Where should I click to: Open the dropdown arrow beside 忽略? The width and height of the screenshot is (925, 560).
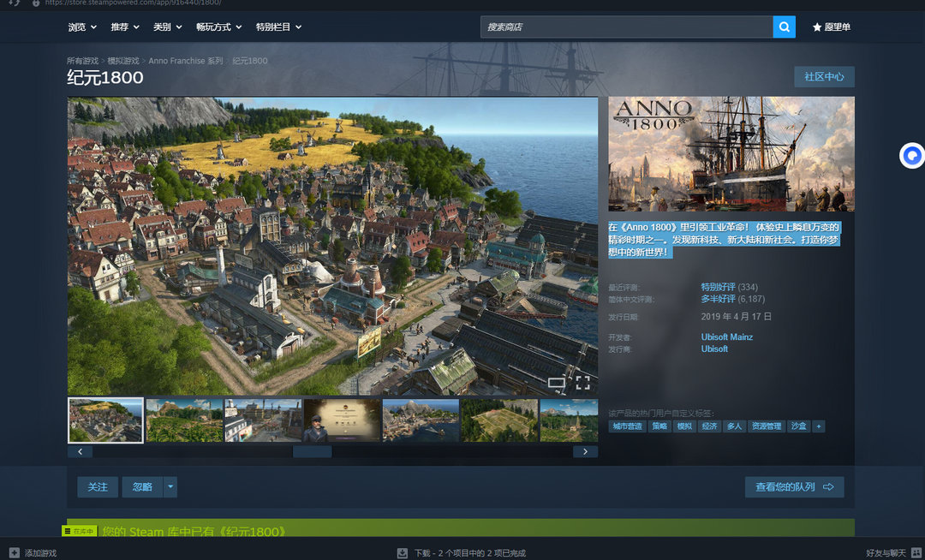pos(170,487)
